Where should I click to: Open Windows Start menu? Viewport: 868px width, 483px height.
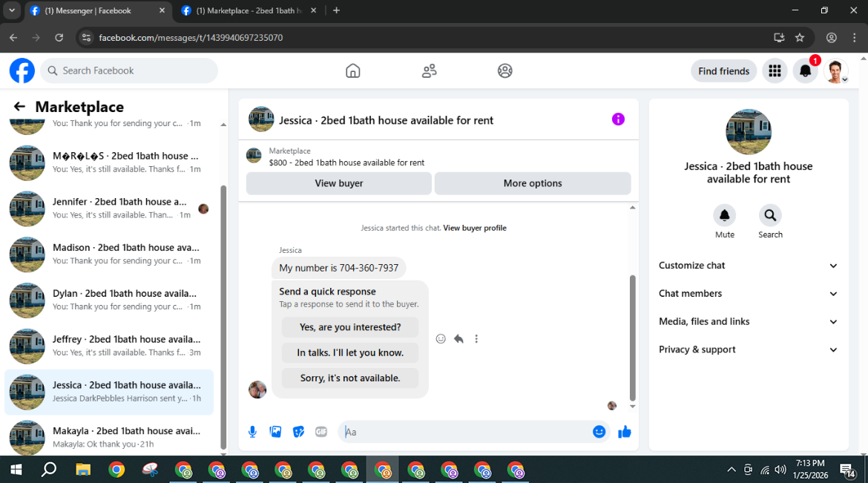coord(16,470)
